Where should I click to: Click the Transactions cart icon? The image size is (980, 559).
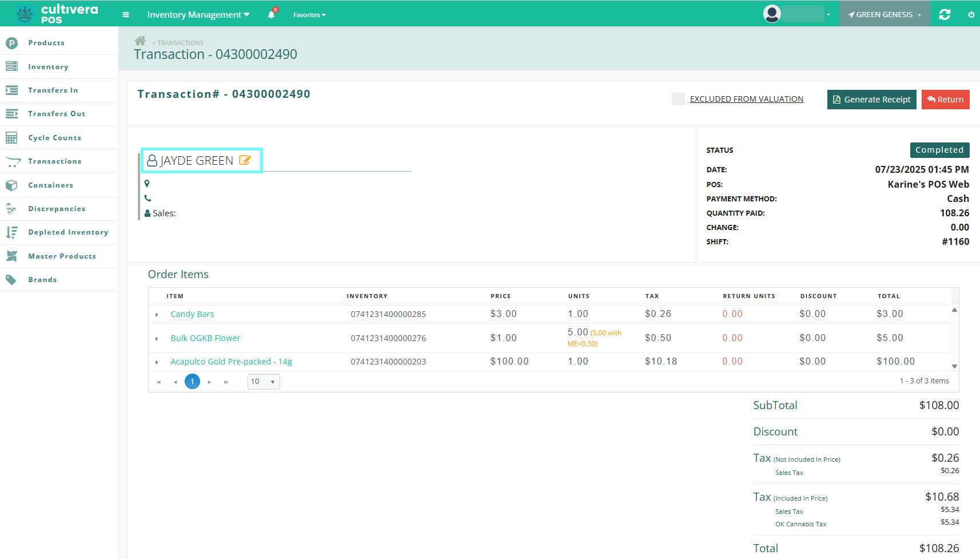(13, 162)
